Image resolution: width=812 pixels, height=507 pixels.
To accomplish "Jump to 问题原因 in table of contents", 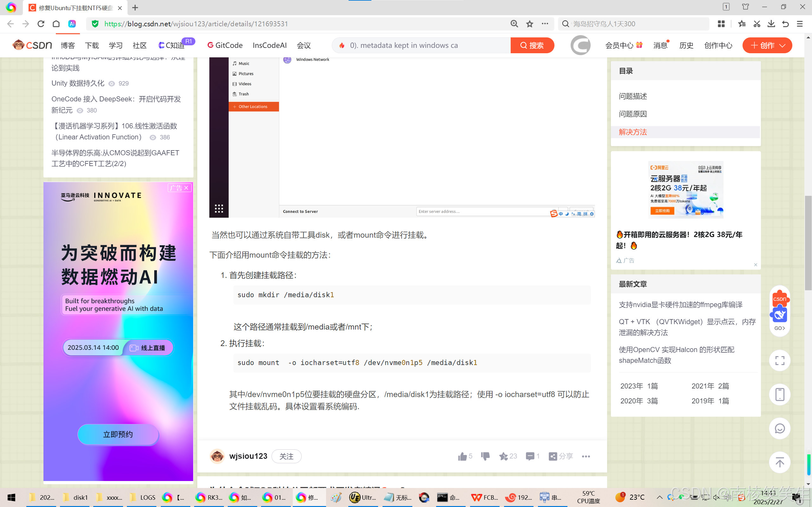I will [x=632, y=114].
